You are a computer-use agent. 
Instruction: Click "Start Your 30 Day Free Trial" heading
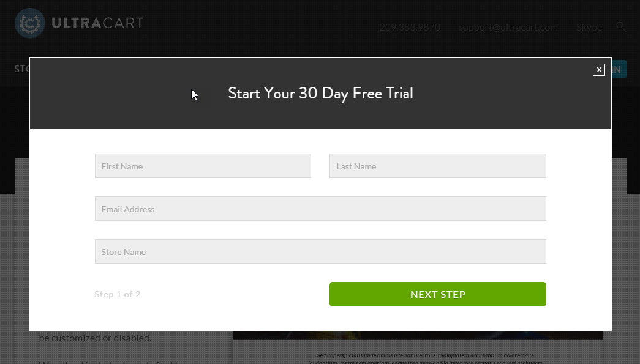point(320,94)
